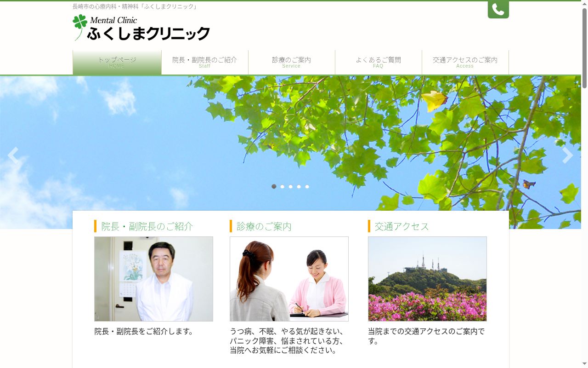Open the director's portrait photo
Screen dimensions: 588x368
(x=154, y=279)
